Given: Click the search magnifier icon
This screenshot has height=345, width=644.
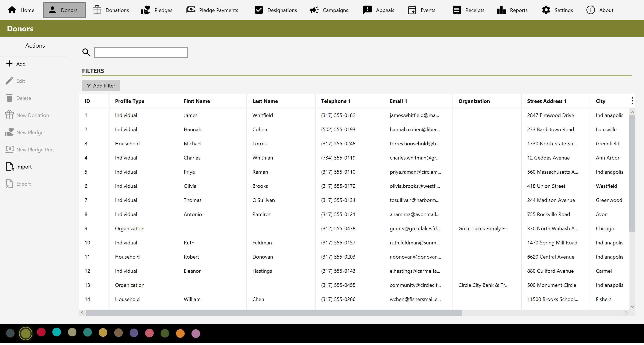Looking at the screenshot, I should [x=86, y=52].
